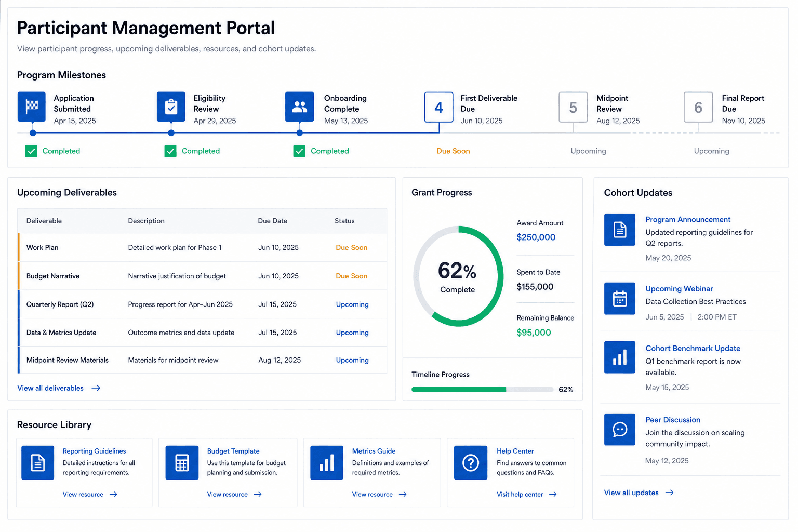Screen dimensions: 798x532
Task: Click the Status column header
Action: point(344,221)
